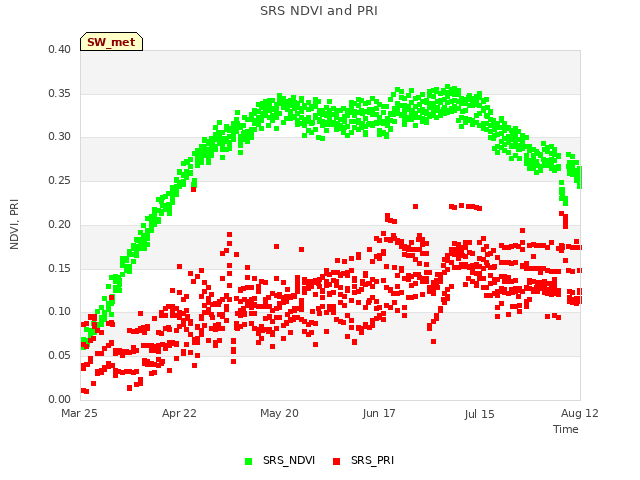Toggle SRS_PRI series via legend text

(372, 460)
